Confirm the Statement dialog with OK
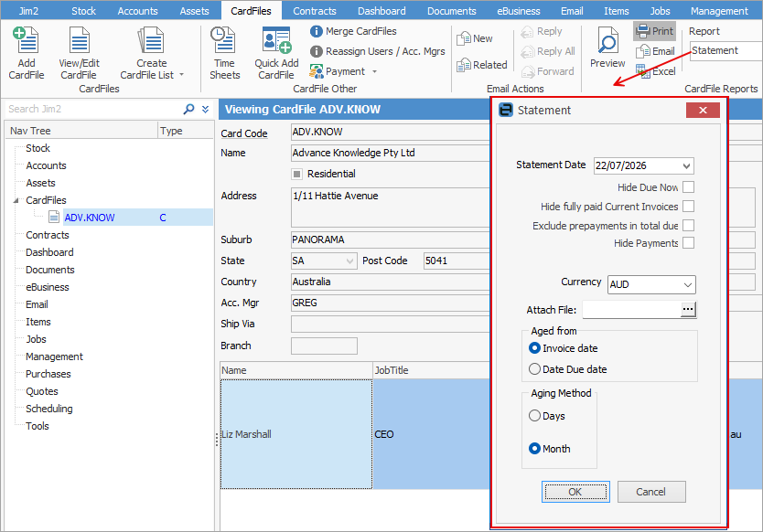 click(575, 492)
